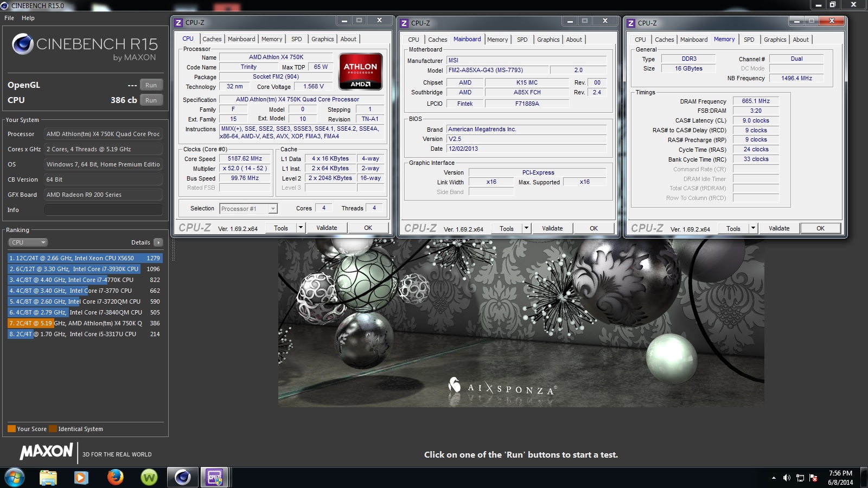Click the first CPU-Z window title icon
This screenshot has height=488, width=868.
click(x=178, y=23)
